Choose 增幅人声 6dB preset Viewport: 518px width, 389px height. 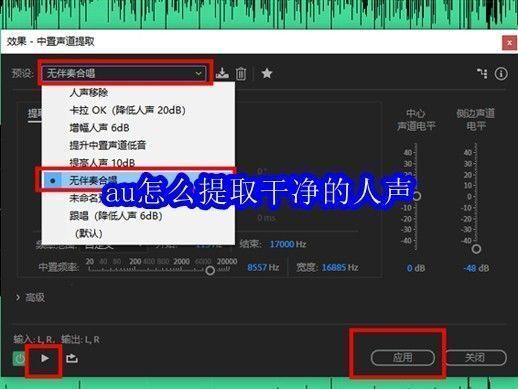(138, 128)
